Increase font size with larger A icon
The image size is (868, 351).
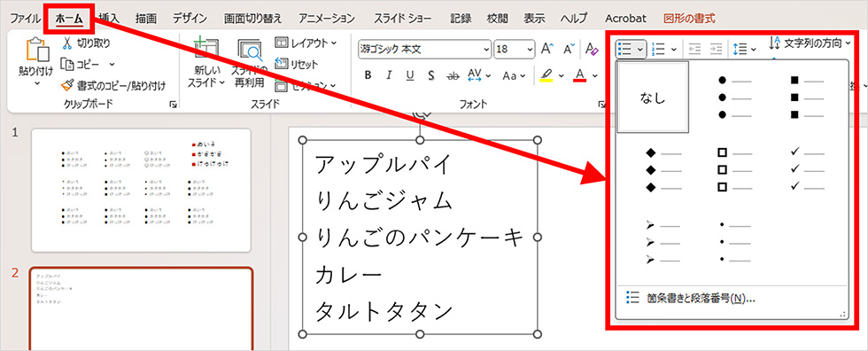click(x=547, y=49)
